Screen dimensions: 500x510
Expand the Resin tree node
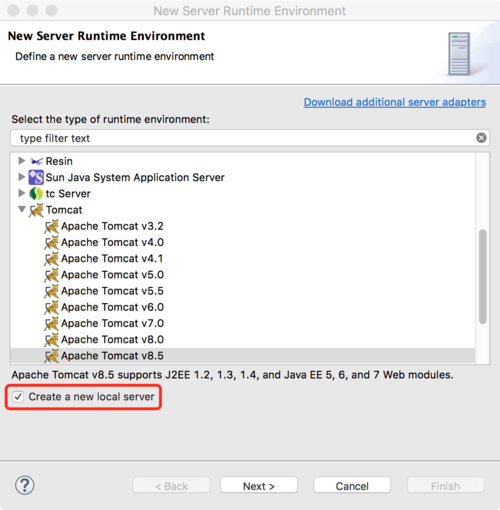click(22, 161)
